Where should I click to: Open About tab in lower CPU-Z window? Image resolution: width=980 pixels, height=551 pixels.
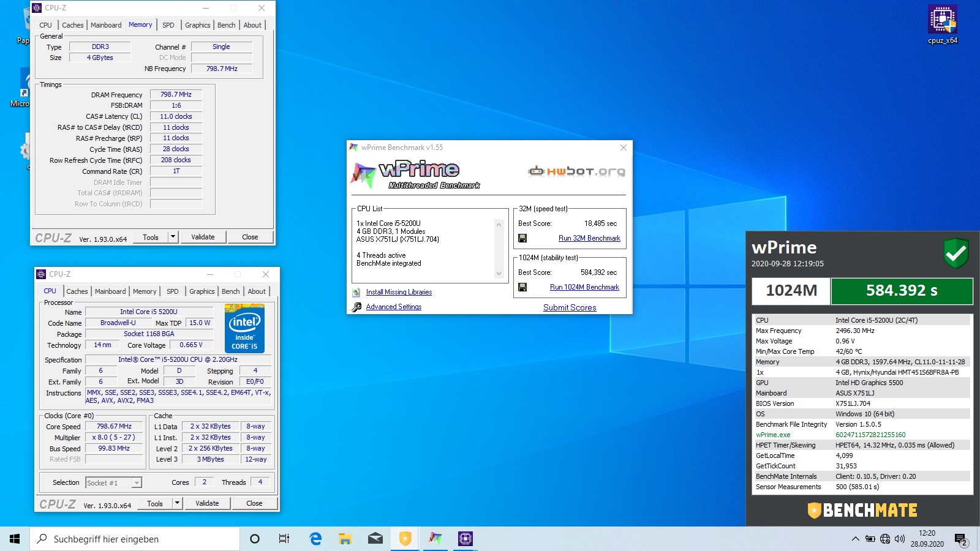(x=257, y=291)
